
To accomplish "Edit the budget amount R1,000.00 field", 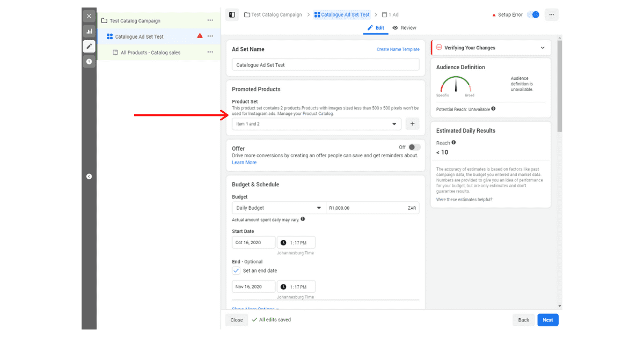I will [372, 208].
